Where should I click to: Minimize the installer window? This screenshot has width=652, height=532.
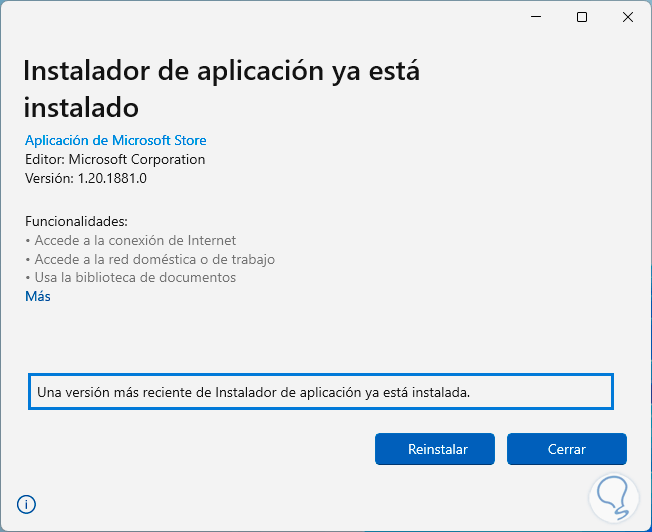pyautogui.click(x=536, y=17)
